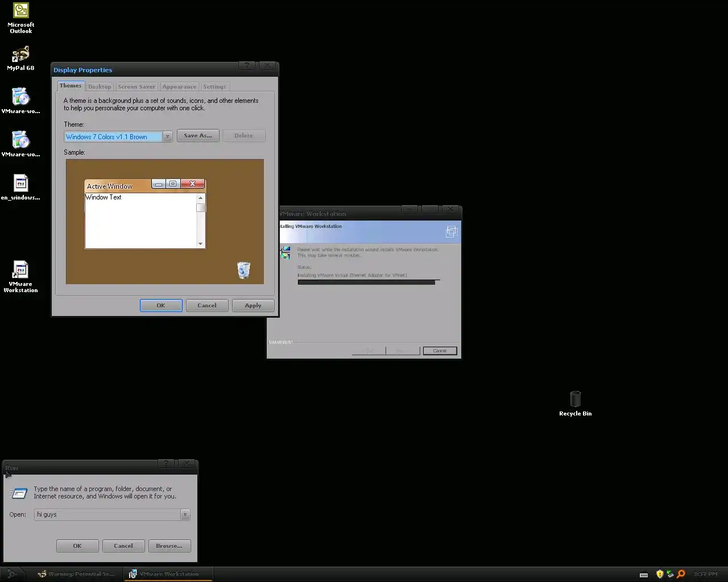Expand the Theme dropdown list

coord(167,137)
